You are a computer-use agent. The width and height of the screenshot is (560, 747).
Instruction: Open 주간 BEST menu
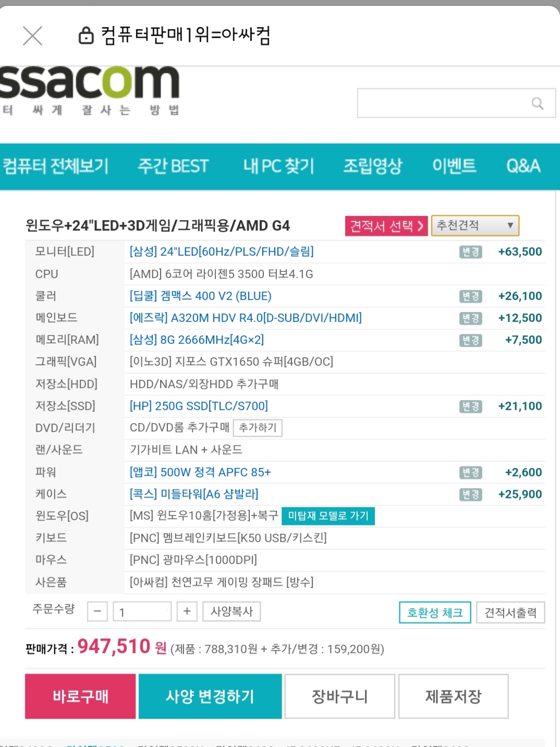(173, 166)
